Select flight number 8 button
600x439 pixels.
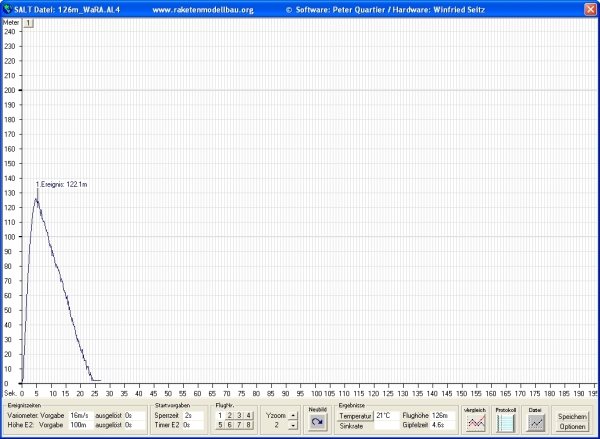250,425
